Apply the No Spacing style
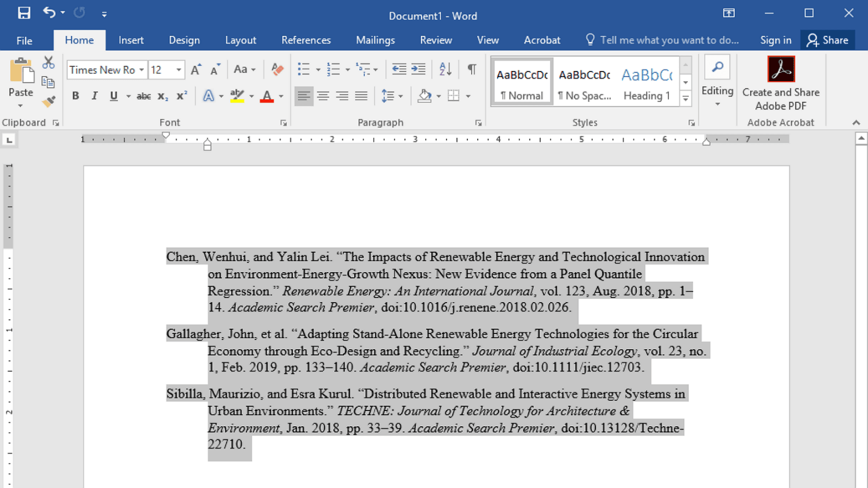The image size is (868, 488). [x=585, y=82]
